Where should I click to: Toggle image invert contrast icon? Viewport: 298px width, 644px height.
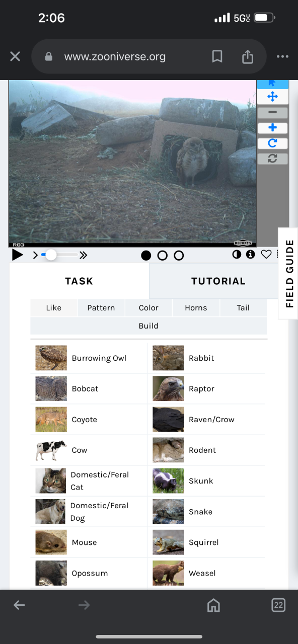pyautogui.click(x=237, y=255)
